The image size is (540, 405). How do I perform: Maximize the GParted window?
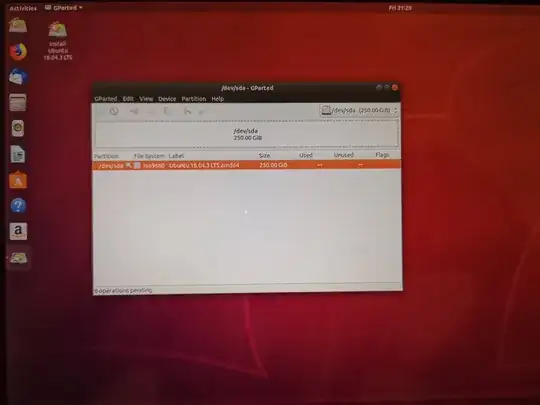click(x=387, y=87)
